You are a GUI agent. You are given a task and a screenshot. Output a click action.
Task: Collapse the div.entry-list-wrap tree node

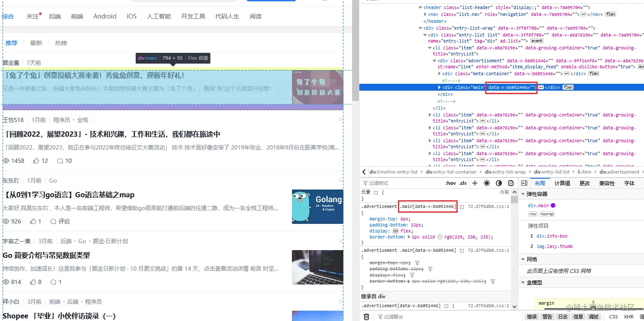pos(420,28)
